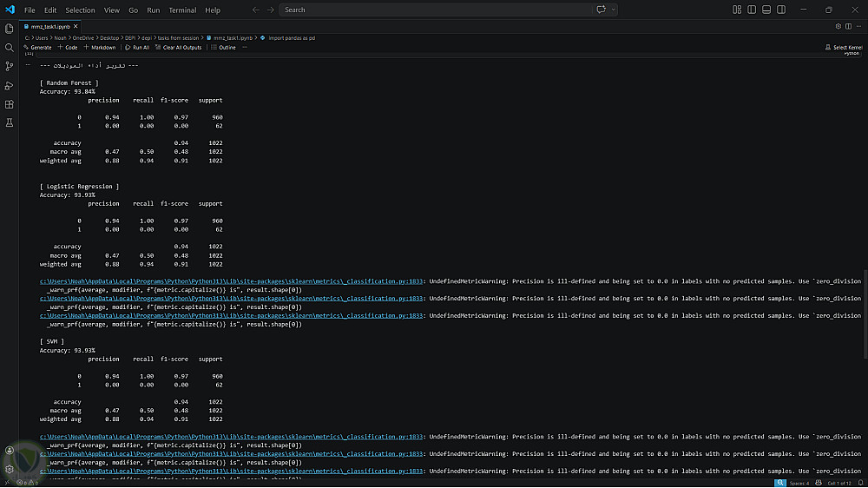Image resolution: width=868 pixels, height=488 pixels.
Task: Open first _classification.py:1833 warning link
Action: (x=231, y=281)
